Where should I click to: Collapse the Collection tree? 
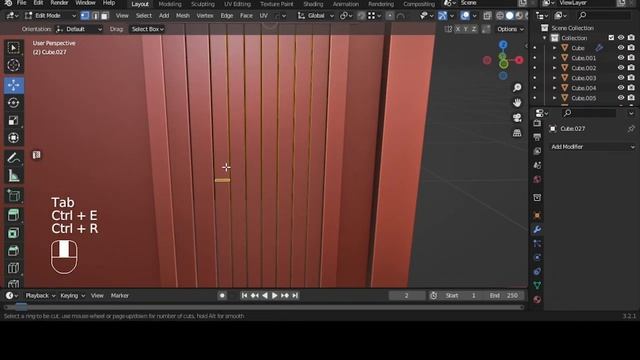coord(544,38)
